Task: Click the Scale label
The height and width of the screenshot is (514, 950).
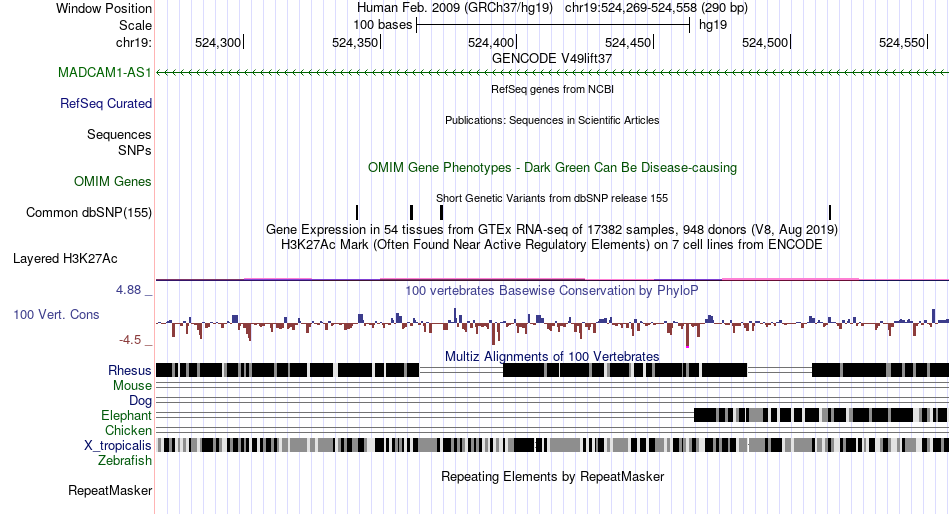Action: (135, 25)
